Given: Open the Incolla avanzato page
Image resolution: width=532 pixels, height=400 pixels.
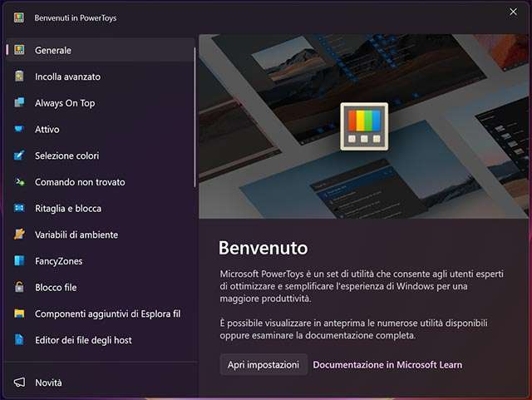Looking at the screenshot, I should point(100,77).
